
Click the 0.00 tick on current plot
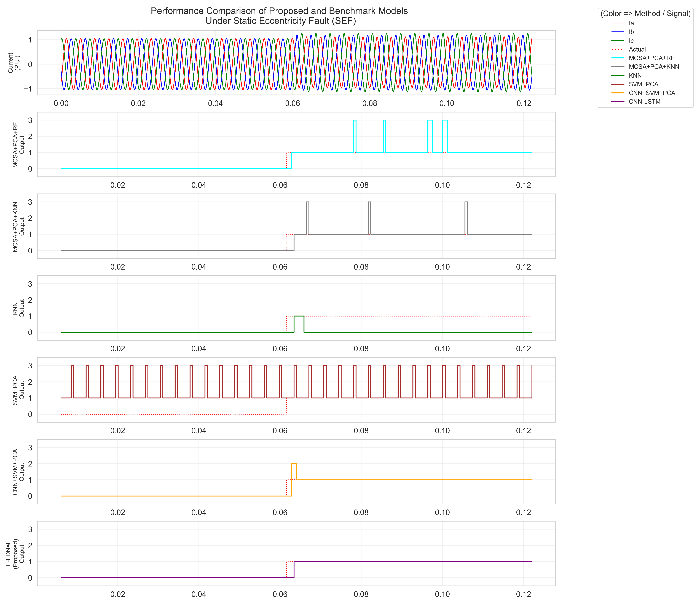tap(61, 103)
